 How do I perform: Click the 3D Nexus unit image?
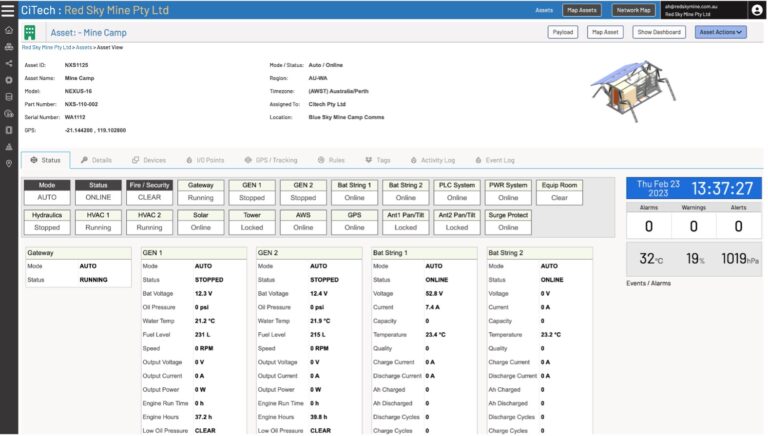pyautogui.click(x=634, y=91)
